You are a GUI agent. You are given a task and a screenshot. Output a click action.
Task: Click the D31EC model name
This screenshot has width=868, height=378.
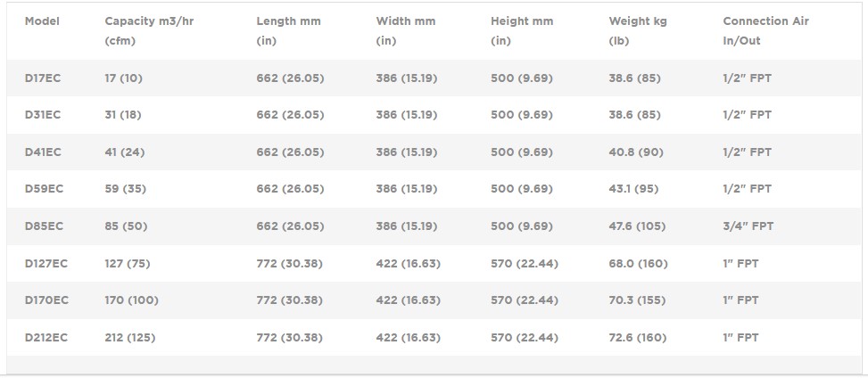pyautogui.click(x=43, y=115)
